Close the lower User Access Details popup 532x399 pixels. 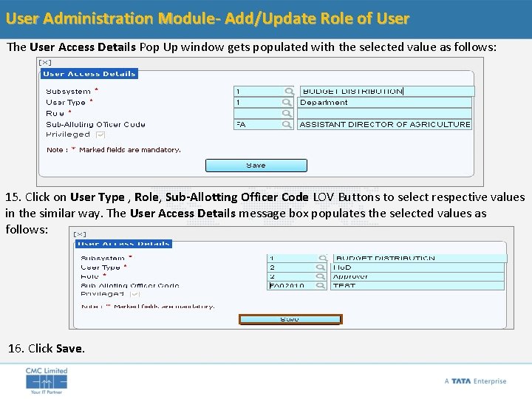[x=80, y=234]
